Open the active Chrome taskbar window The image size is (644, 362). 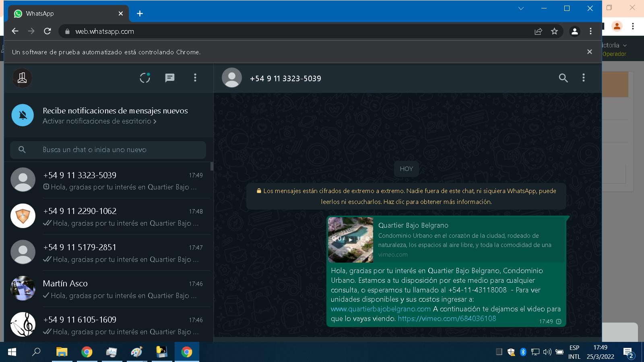click(x=187, y=352)
